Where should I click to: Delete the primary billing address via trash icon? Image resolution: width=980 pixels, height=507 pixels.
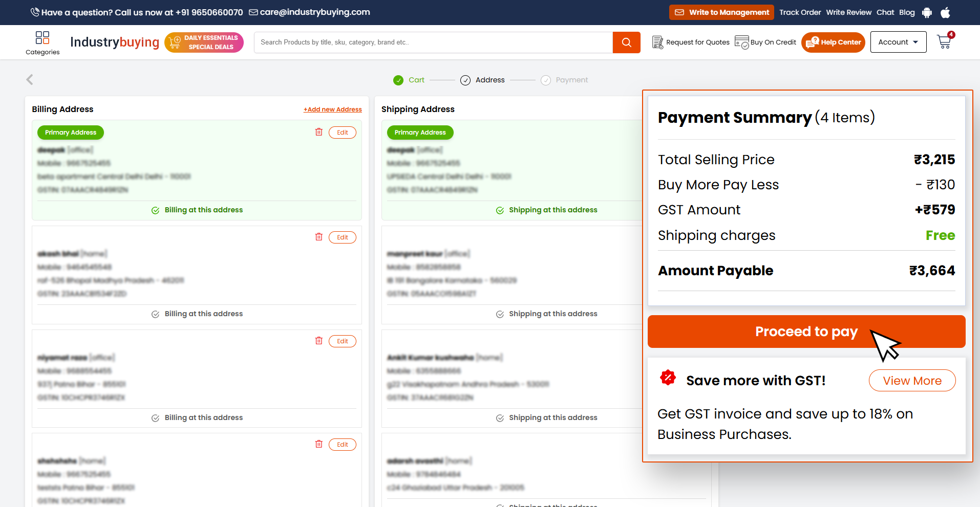click(319, 132)
